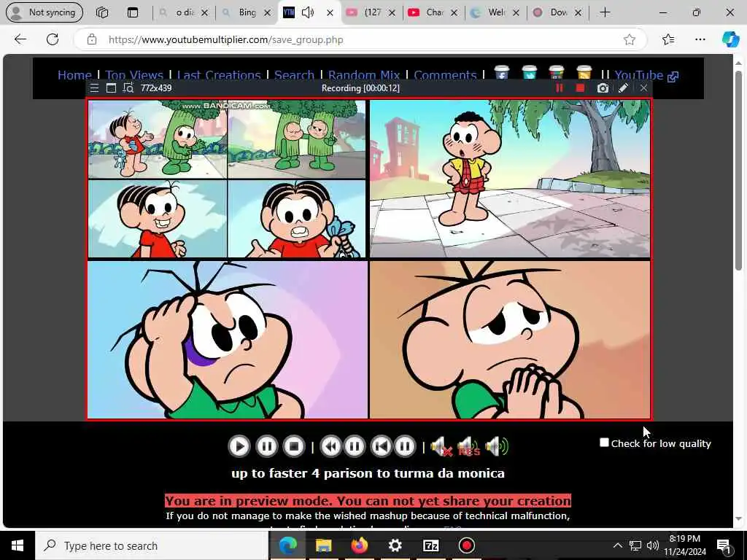Open Bandicam from the taskbar
Viewport: 747px width, 560px height.
466,545
